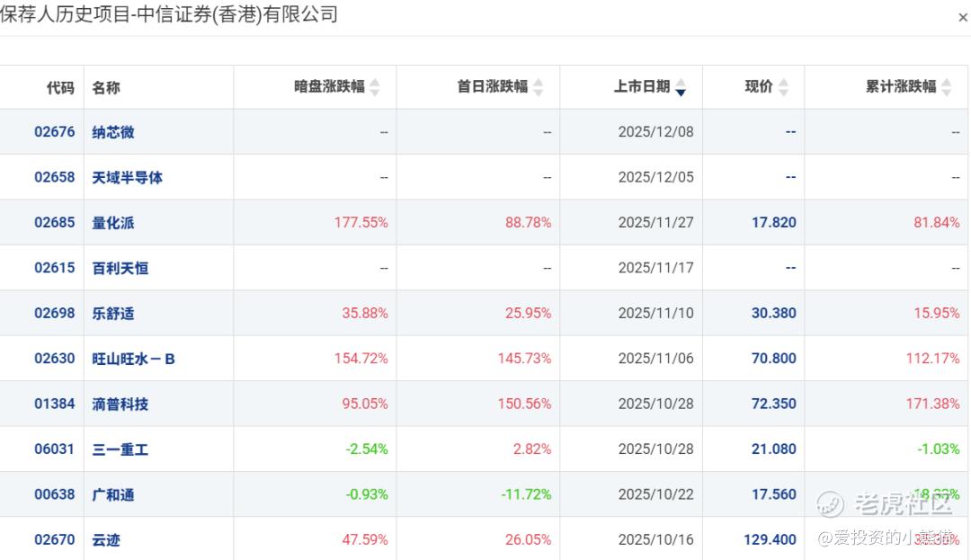Screen dimensions: 971x560
Task: Open the 量化派 stock link
Action: 113,223
